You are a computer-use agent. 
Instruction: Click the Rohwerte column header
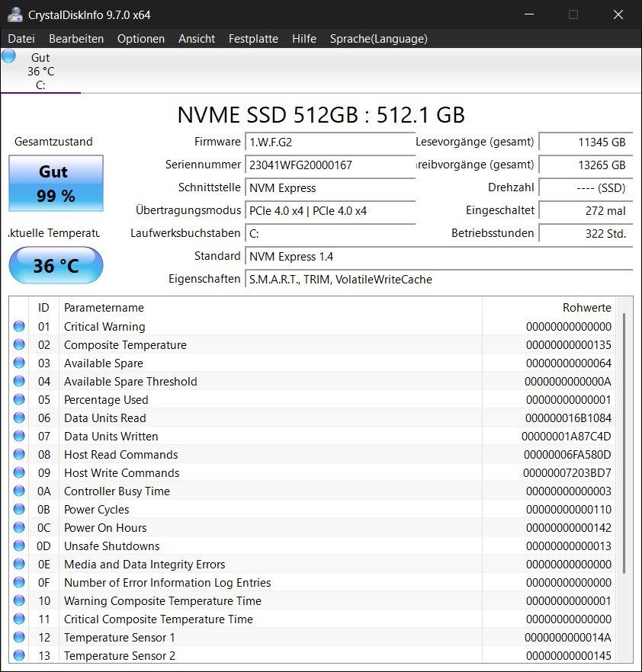pos(548,307)
